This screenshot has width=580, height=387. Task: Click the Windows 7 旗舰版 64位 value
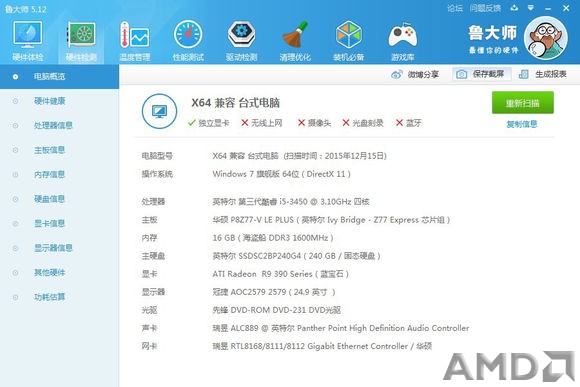pyautogui.click(x=281, y=174)
